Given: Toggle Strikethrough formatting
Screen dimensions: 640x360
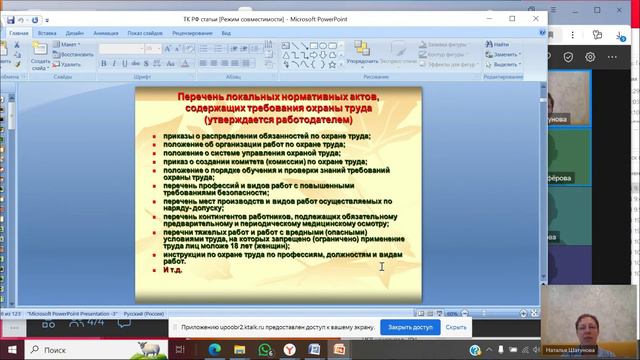Looking at the screenshot, I should click(135, 63).
